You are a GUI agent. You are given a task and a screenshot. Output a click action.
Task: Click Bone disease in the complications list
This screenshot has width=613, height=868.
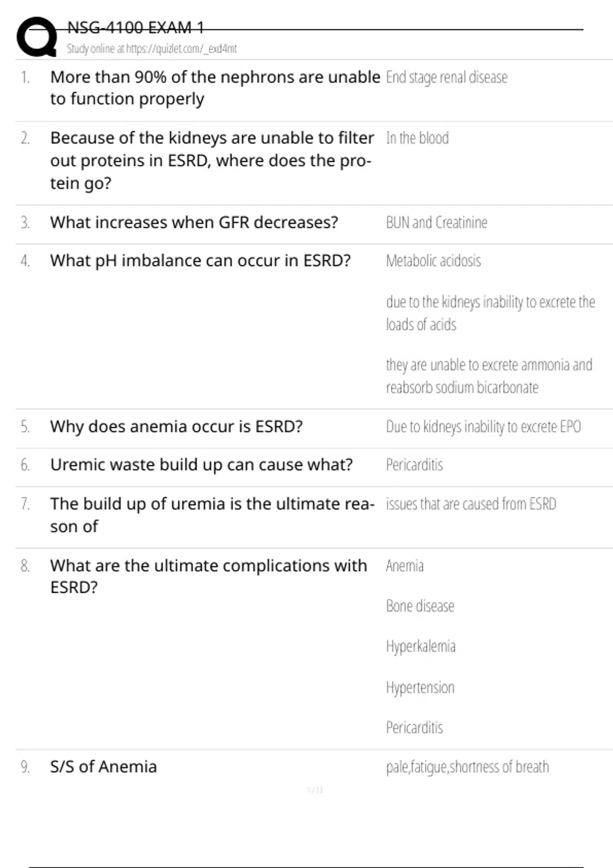[420, 606]
